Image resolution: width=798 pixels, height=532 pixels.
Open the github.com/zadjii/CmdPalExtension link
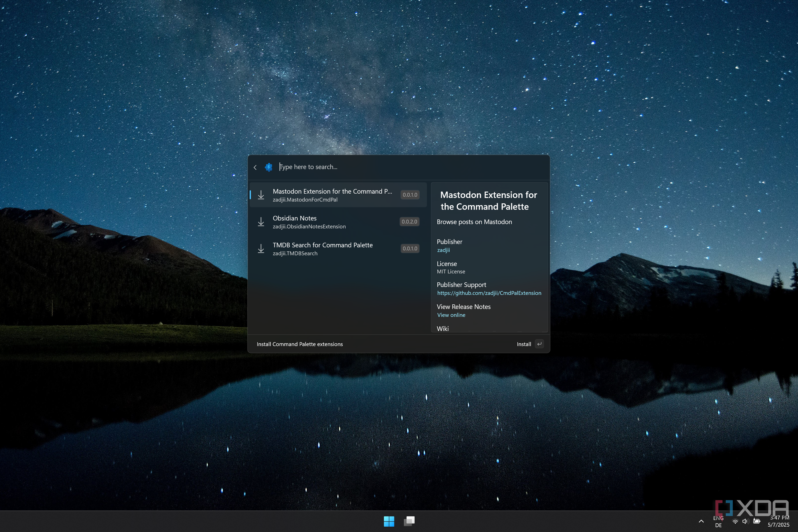(x=489, y=293)
